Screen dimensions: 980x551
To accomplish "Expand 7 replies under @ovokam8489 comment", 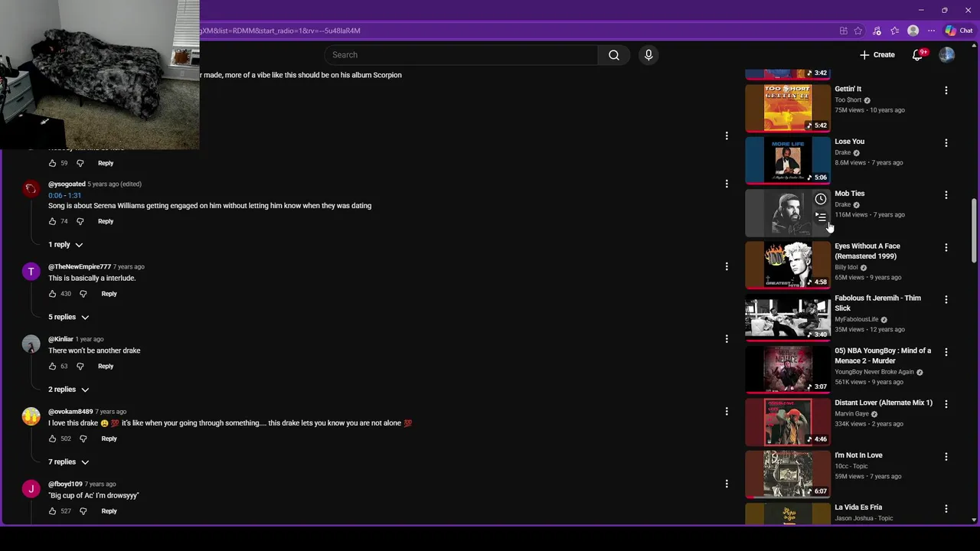I will tap(69, 462).
